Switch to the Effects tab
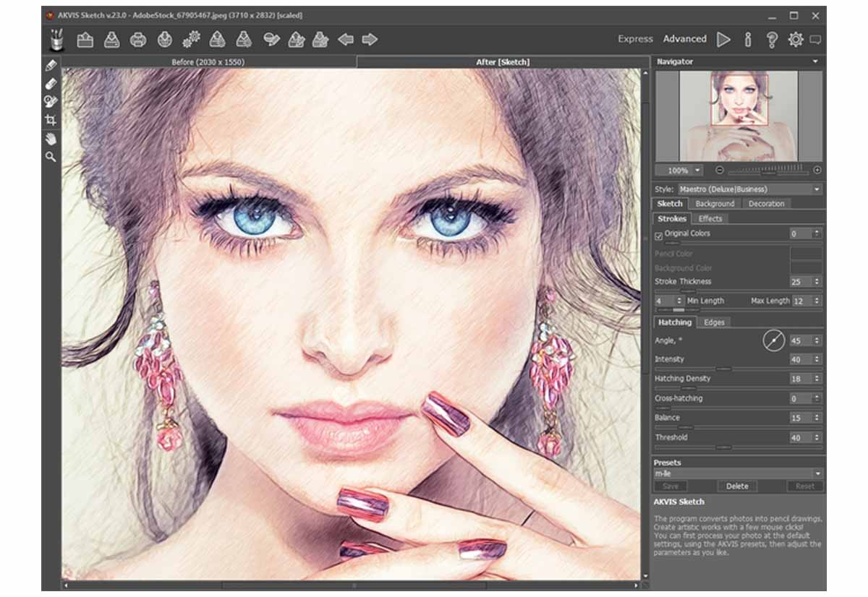Viewport: 868px width, 597px height. tap(710, 218)
